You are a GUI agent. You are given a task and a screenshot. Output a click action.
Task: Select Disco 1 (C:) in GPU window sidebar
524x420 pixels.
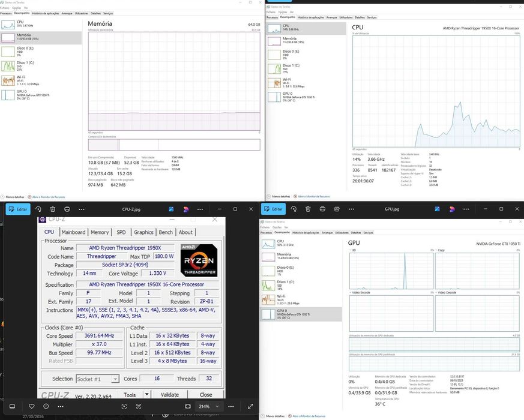301,285
